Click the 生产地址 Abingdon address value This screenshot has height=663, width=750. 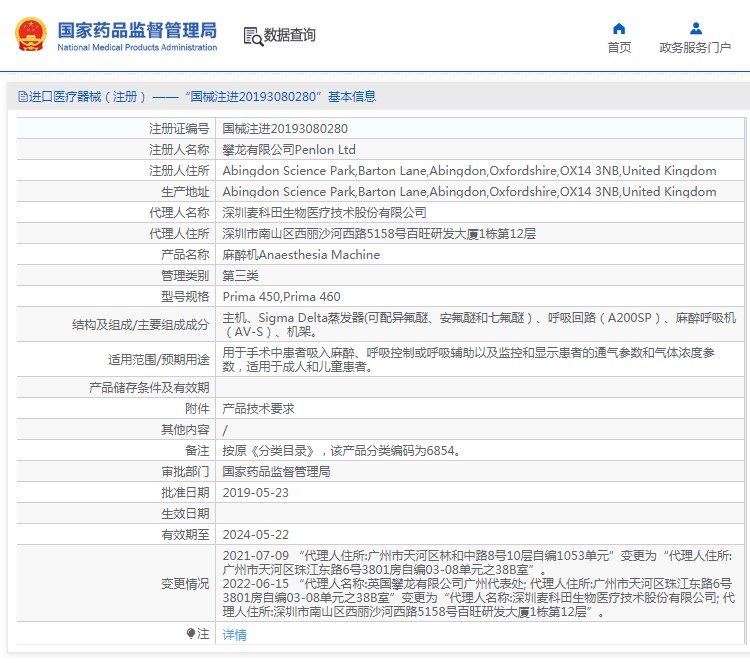[469, 192]
